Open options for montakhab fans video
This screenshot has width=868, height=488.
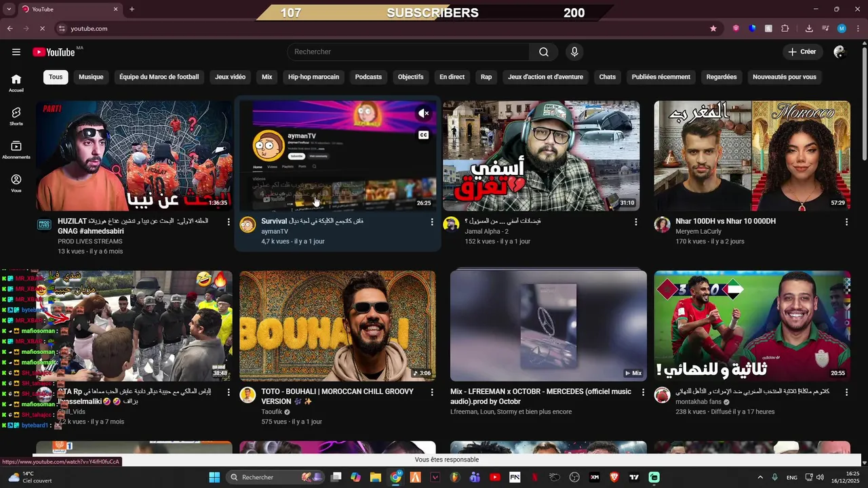[x=846, y=392]
